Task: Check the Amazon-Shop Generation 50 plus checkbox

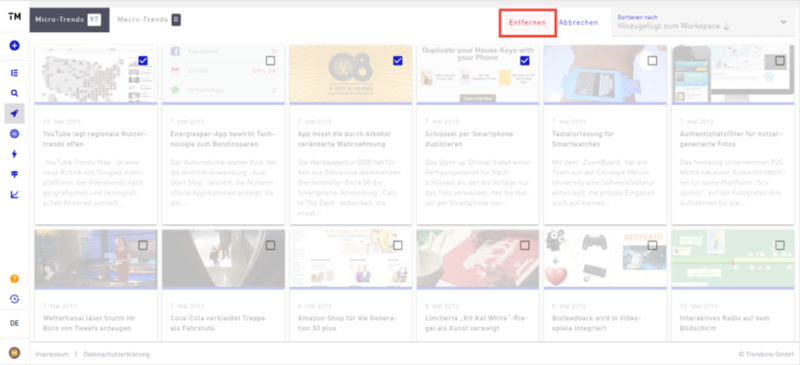Action: [397, 246]
